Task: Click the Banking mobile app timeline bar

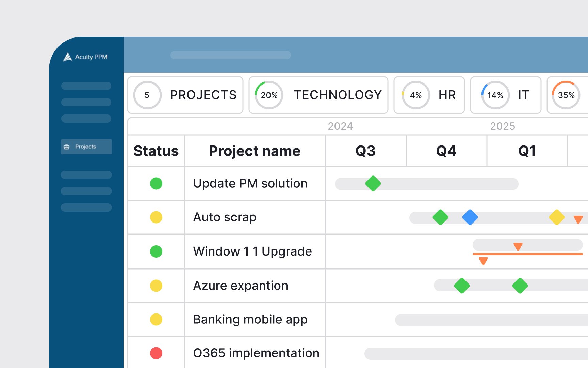Action: [490, 320]
